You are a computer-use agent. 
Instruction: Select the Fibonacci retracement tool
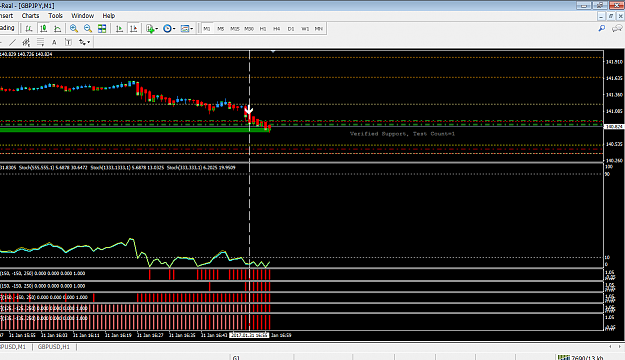click(x=40, y=42)
